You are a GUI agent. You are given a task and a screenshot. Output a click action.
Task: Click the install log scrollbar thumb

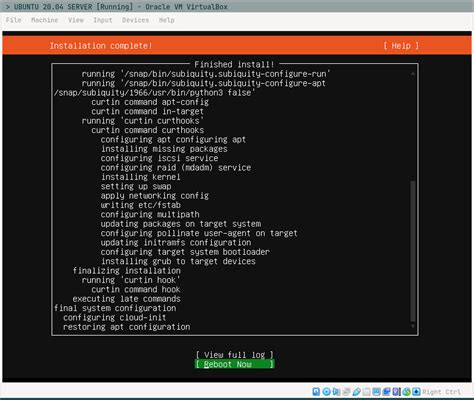pos(413,251)
